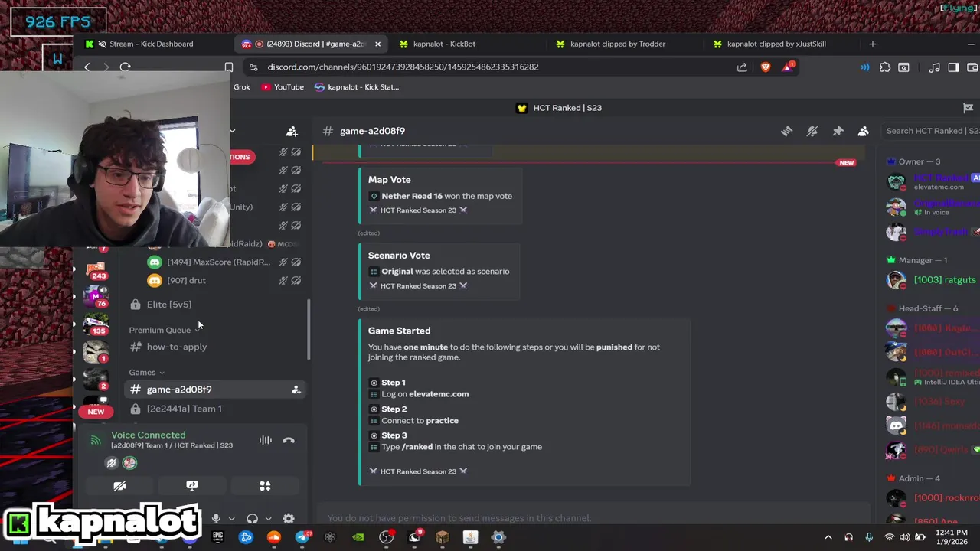Open server with 135 notification badge
980x551 pixels.
[96, 324]
